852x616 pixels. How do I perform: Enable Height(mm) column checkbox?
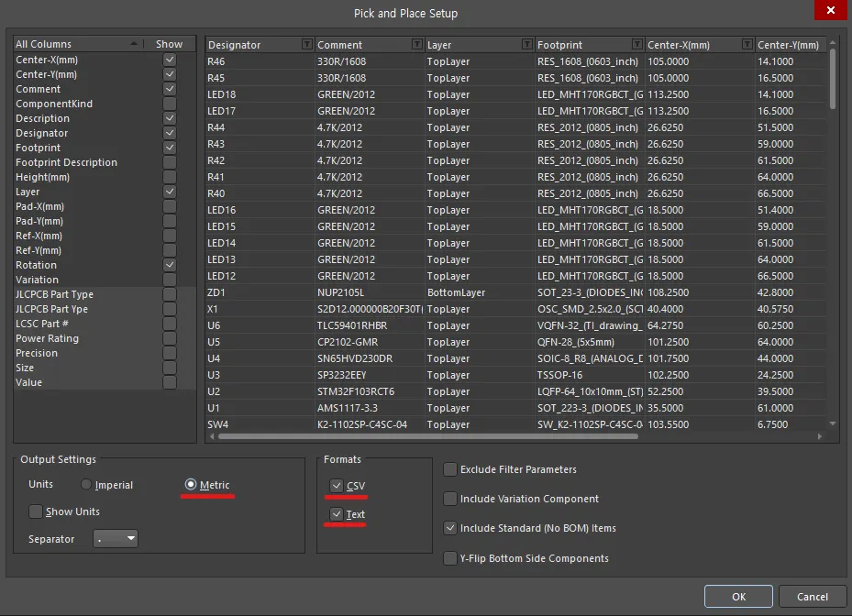pos(170,177)
